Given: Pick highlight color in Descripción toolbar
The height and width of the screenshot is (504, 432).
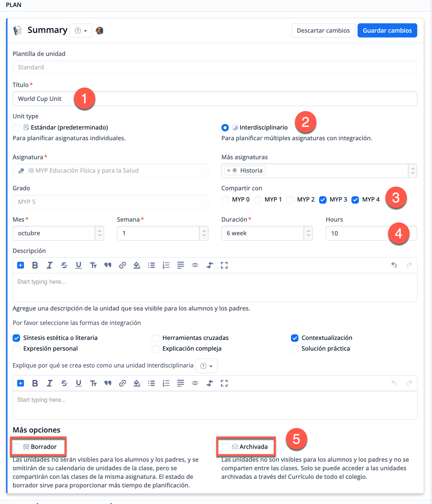Looking at the screenshot, I should coord(137,265).
